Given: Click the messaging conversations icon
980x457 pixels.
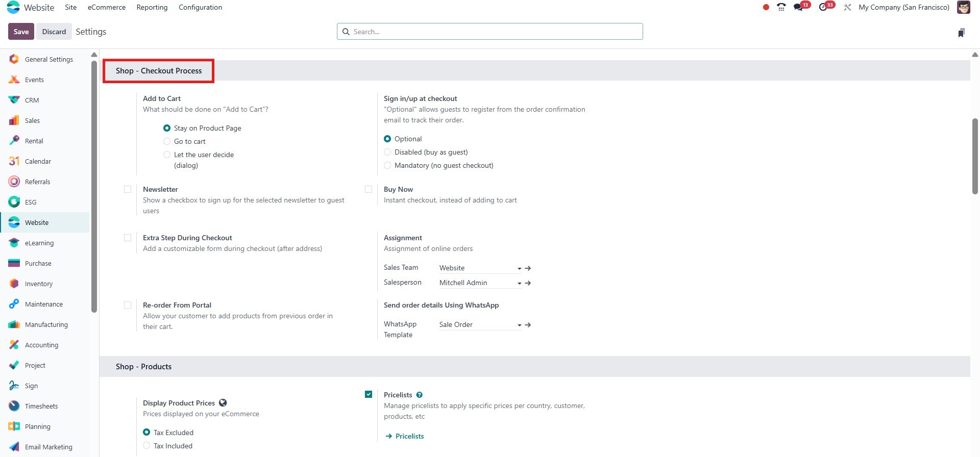Looking at the screenshot, I should [x=798, y=8].
